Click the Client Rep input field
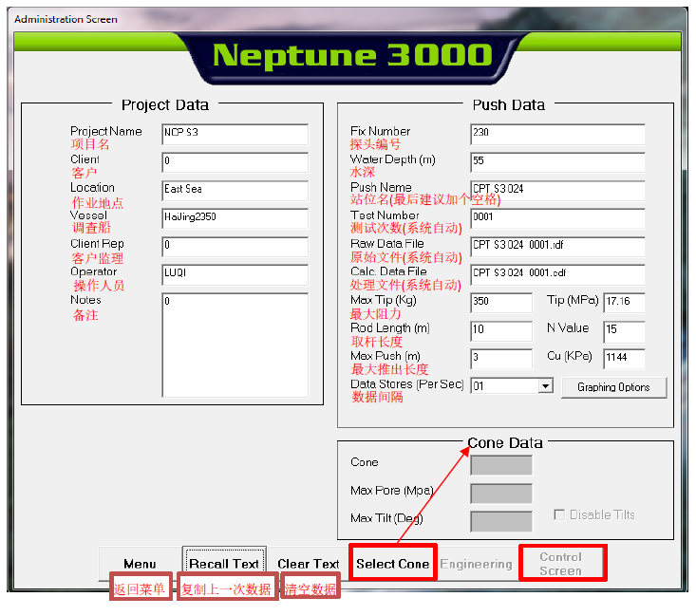The height and width of the screenshot is (616, 696). click(235, 247)
